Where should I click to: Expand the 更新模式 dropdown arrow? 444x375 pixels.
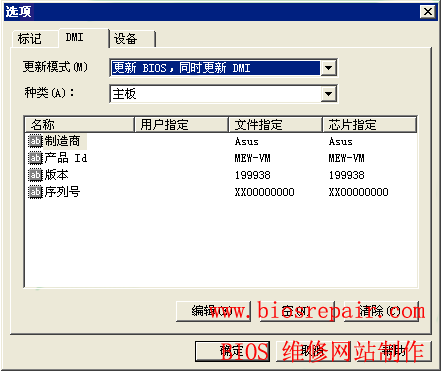(328, 68)
